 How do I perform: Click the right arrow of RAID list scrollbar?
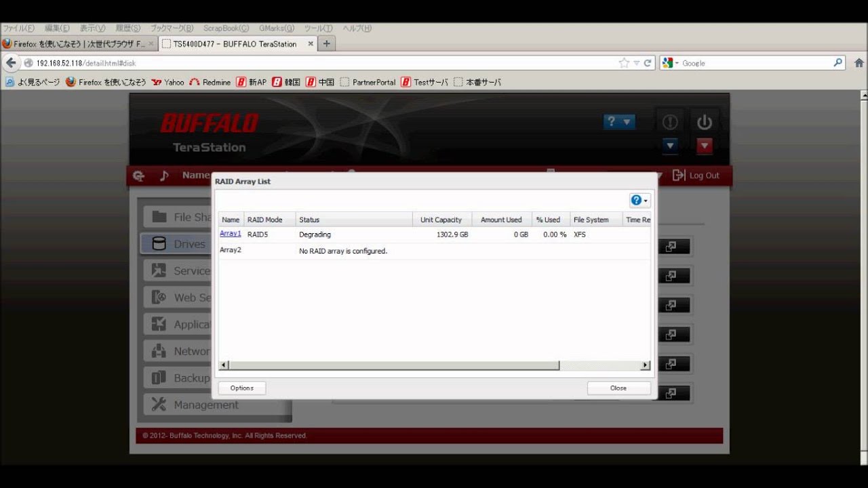[645, 365]
